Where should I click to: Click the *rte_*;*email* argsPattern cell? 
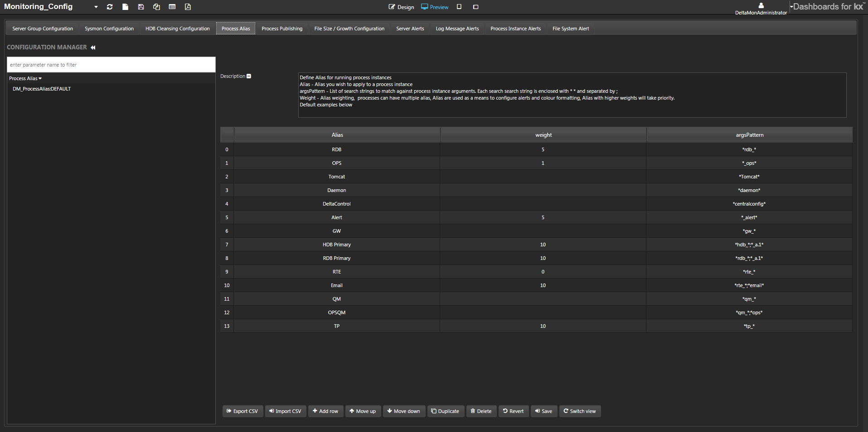tap(749, 285)
